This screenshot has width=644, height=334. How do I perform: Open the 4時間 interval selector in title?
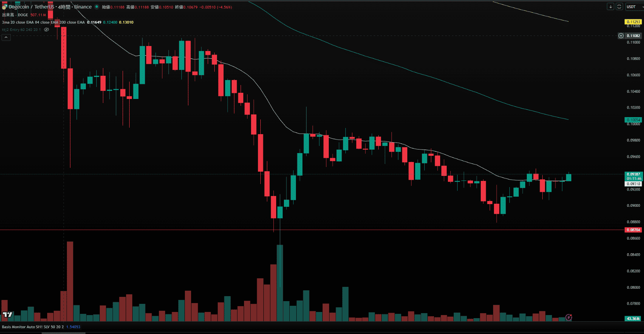64,7
